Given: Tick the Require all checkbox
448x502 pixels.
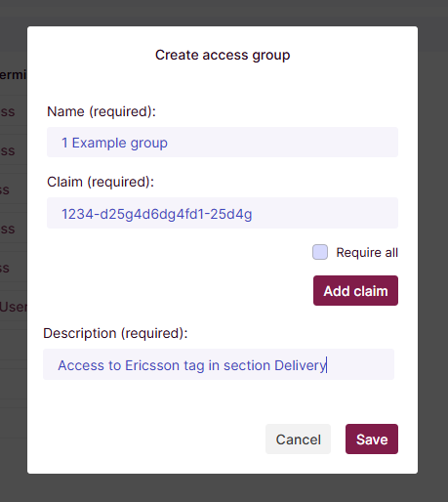Looking at the screenshot, I should tap(320, 252).
